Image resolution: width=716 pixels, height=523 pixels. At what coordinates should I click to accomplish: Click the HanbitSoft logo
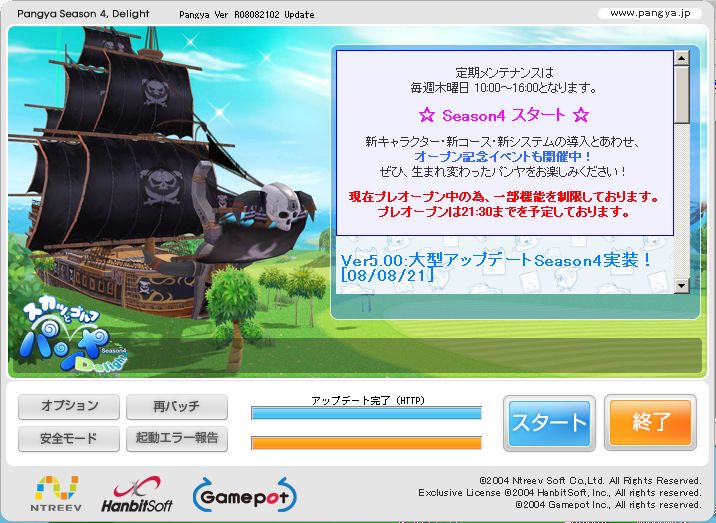coord(137,494)
